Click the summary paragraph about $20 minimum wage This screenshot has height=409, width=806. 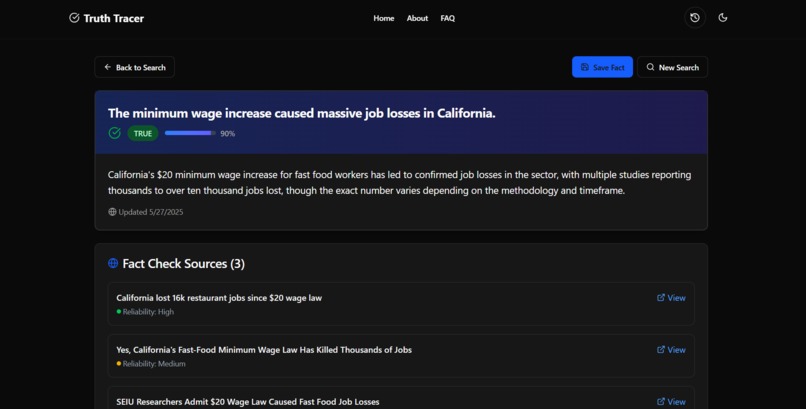click(399, 182)
